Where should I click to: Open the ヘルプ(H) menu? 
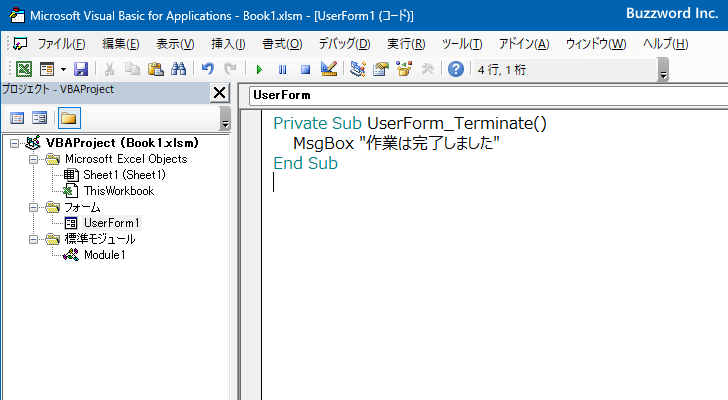click(x=665, y=44)
